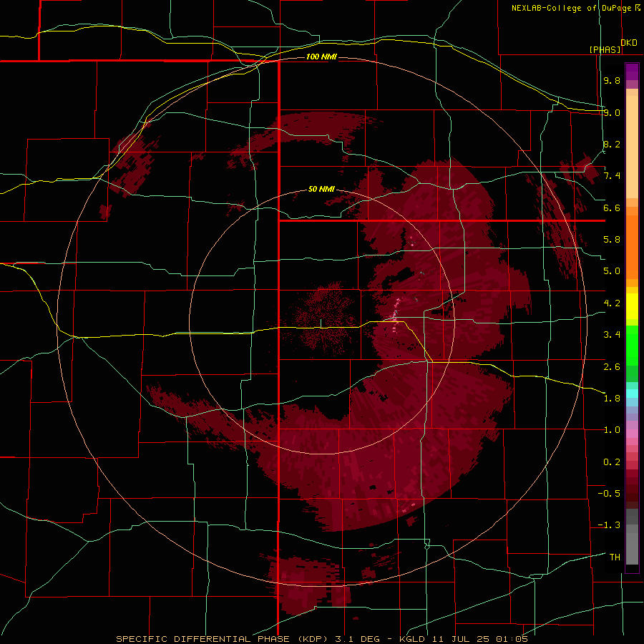
Task: Click the 2.6 legend value
Action: point(612,367)
